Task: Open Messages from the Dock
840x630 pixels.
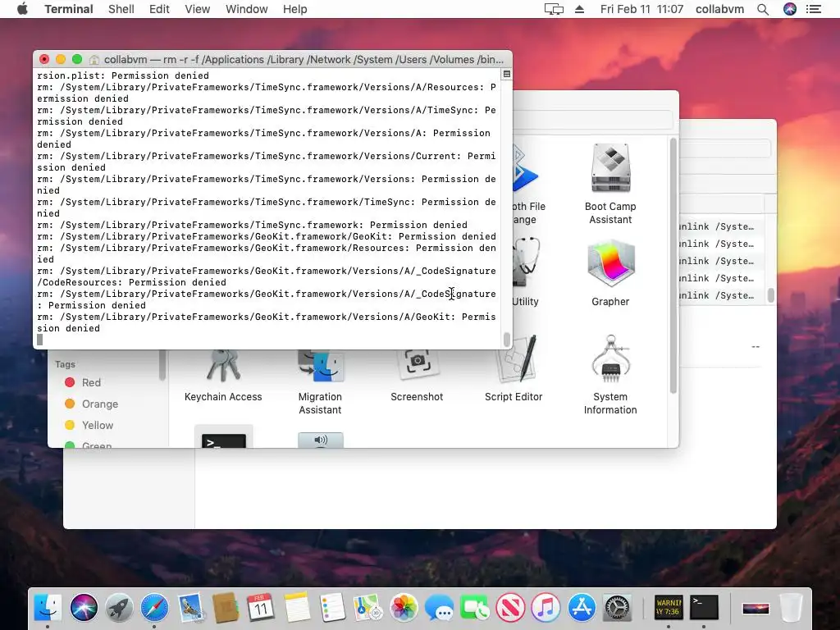Action: (x=440, y=608)
